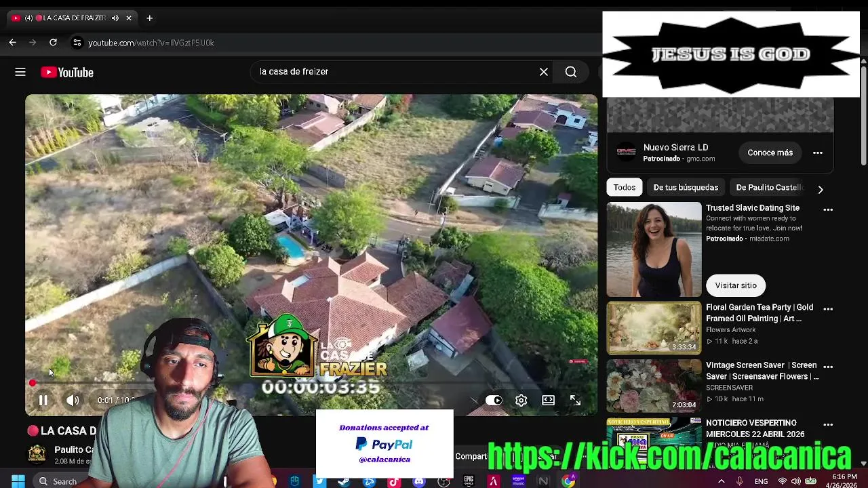Open the Trusted Slavic Dating Site ad thumbnail
This screenshot has width=868, height=488.
[654, 249]
